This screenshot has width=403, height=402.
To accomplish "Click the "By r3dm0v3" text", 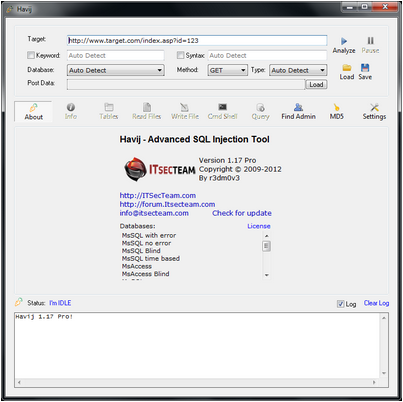I will [219, 178].
